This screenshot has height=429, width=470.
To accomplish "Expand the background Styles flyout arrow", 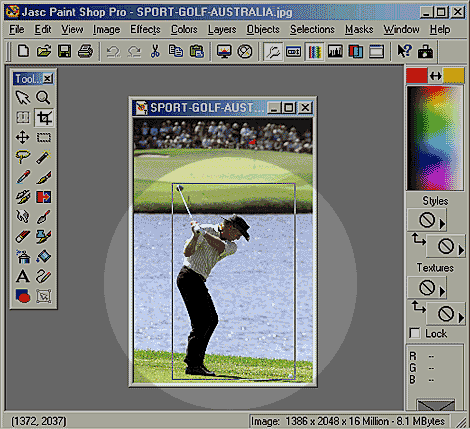I will point(461,250).
